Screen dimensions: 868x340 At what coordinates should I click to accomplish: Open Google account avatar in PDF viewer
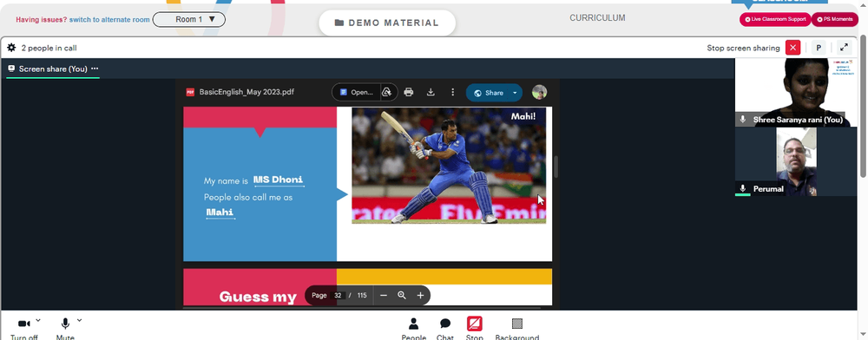pyautogui.click(x=539, y=92)
